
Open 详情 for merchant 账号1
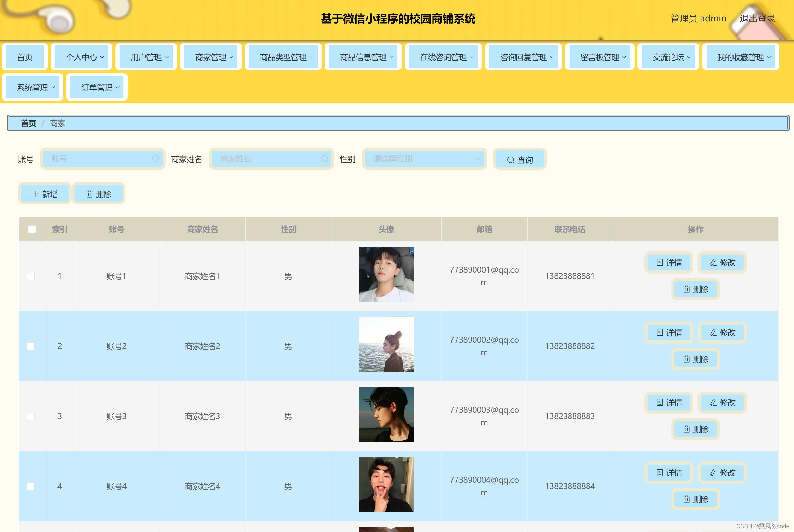(x=668, y=262)
